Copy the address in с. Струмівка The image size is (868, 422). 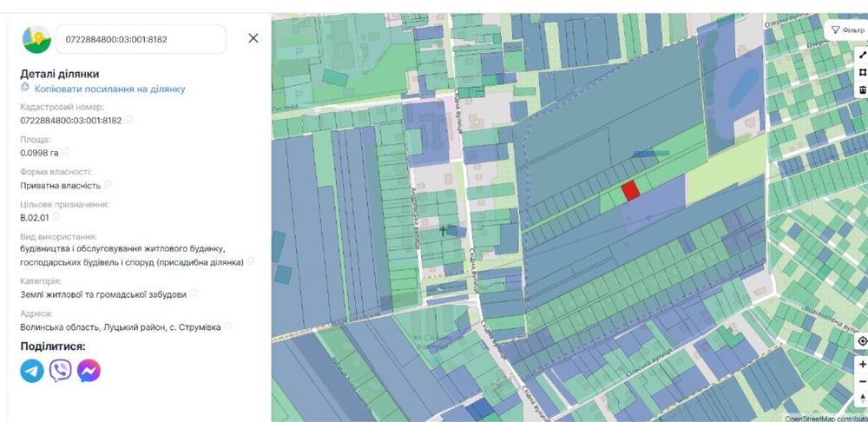tap(227, 326)
